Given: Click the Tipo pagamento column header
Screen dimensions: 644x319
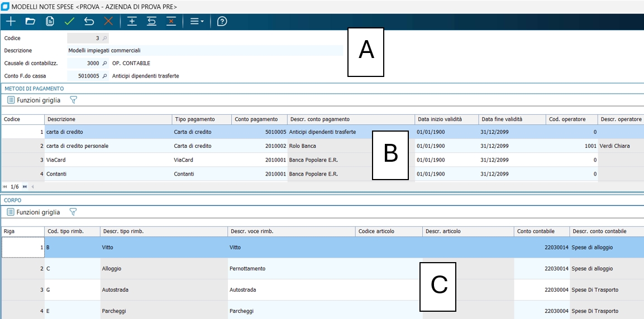Looking at the screenshot, I should click(x=201, y=119).
